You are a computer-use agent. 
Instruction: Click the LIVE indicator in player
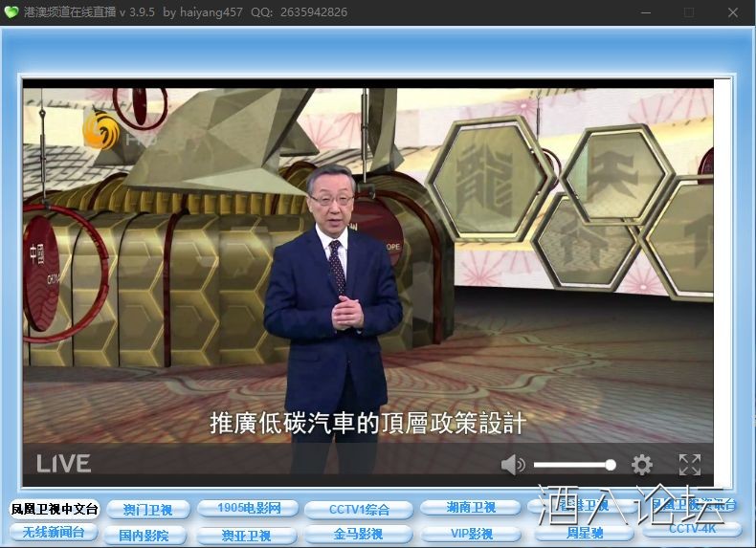(x=63, y=464)
